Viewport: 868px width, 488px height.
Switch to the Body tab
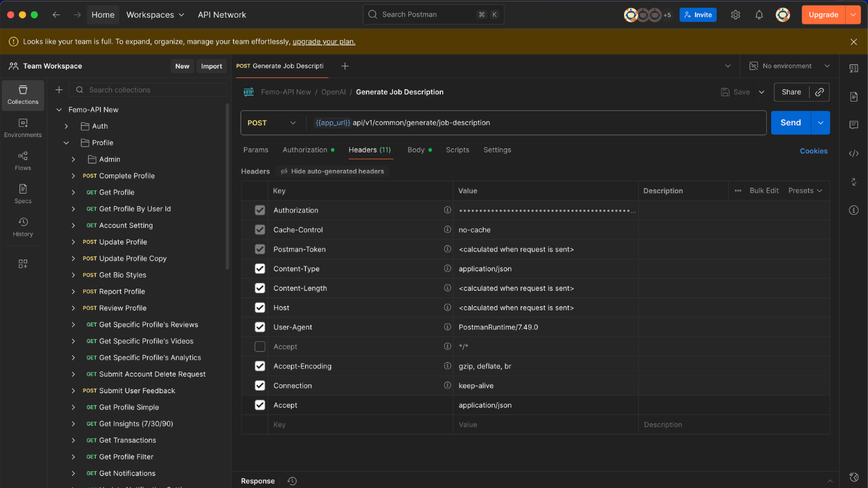pyautogui.click(x=416, y=150)
